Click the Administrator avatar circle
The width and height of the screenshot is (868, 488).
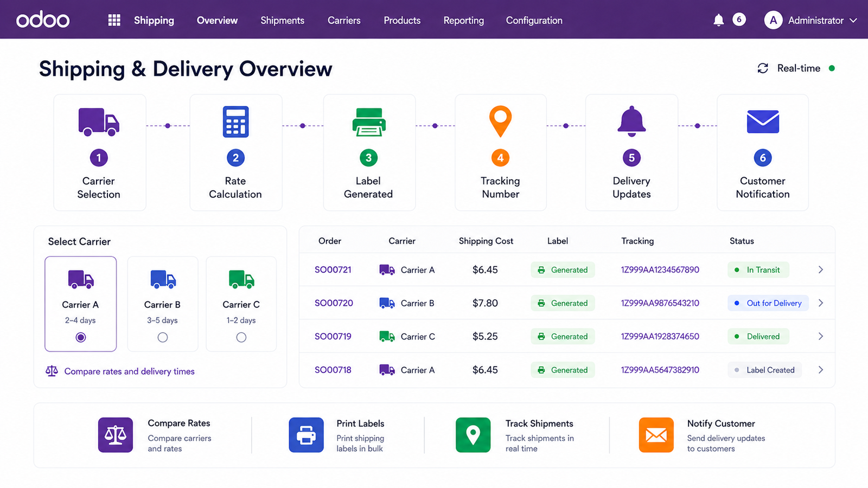point(773,20)
